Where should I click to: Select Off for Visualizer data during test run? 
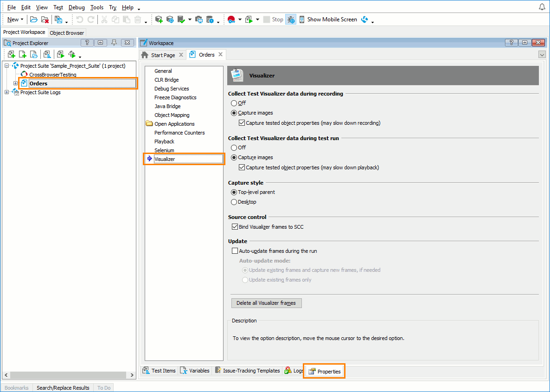coord(234,148)
